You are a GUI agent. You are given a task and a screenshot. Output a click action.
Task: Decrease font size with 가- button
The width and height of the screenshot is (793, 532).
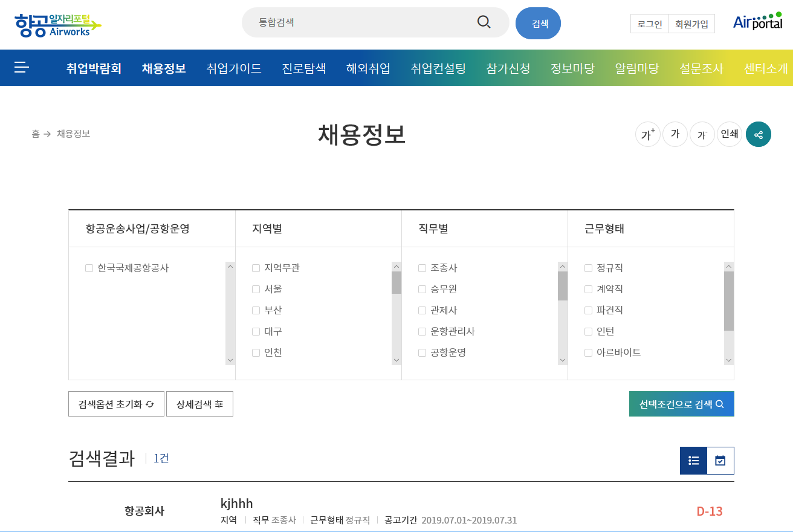pos(702,134)
